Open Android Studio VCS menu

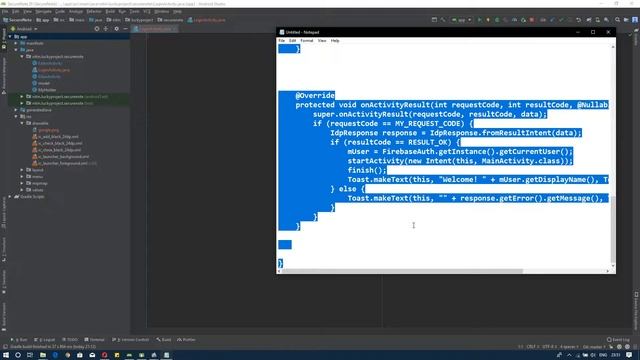pyautogui.click(x=147, y=11)
